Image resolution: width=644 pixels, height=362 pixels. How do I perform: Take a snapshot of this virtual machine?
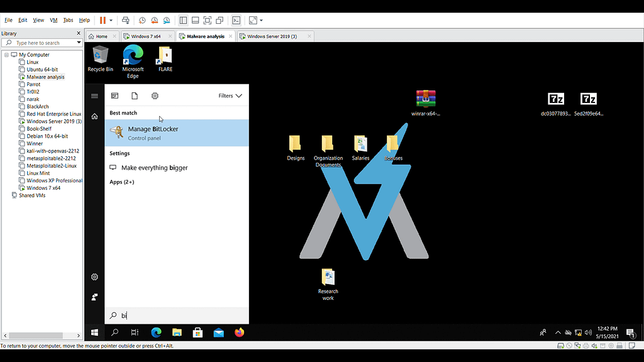point(142,20)
